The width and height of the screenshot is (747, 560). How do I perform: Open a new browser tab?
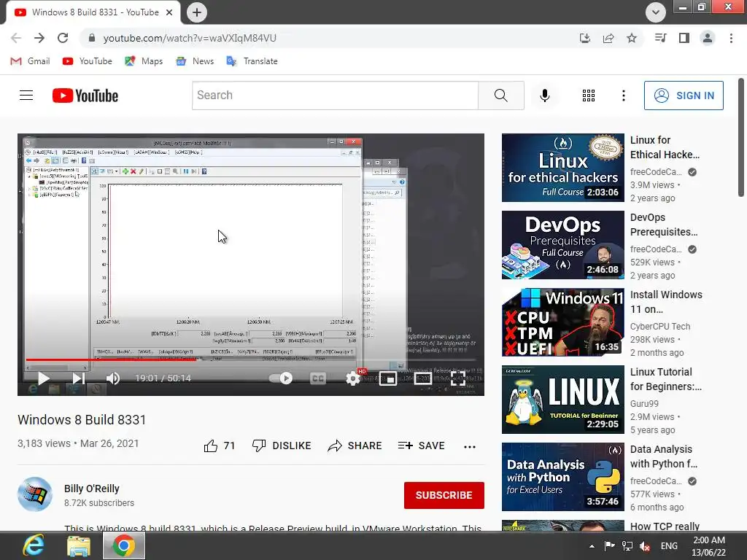197,12
